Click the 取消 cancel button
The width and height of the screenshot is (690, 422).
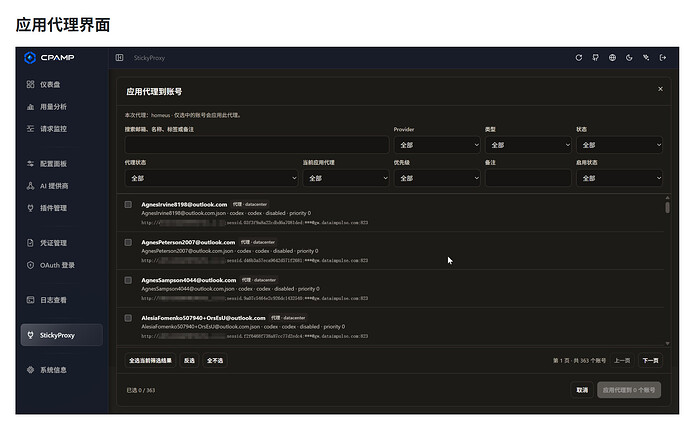(582, 390)
